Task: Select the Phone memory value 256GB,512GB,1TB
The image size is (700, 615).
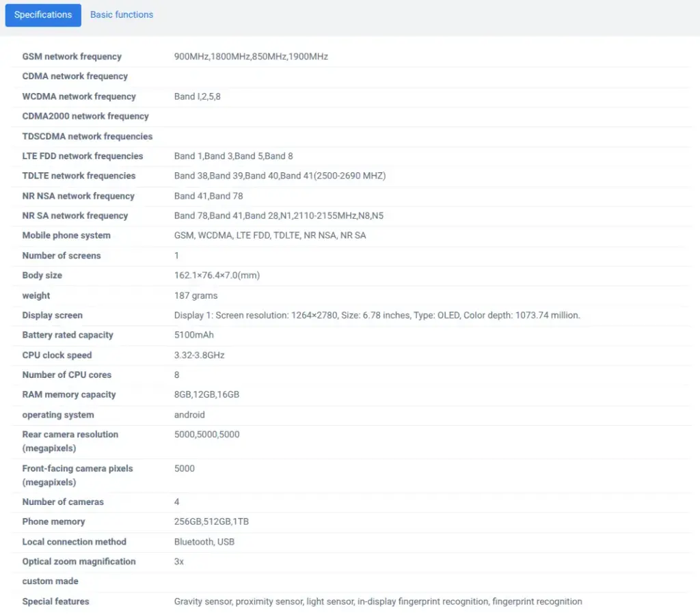Action: coord(211,522)
